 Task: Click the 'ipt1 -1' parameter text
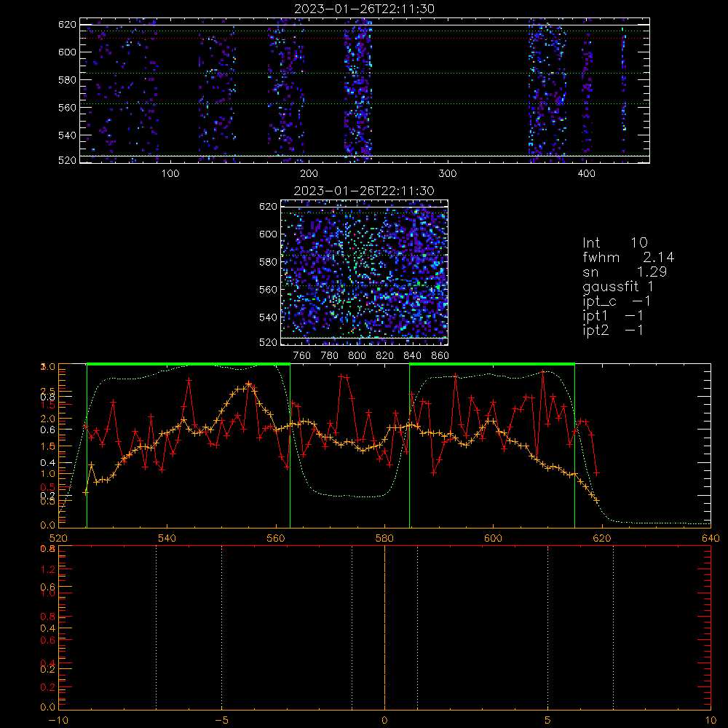tap(613, 316)
